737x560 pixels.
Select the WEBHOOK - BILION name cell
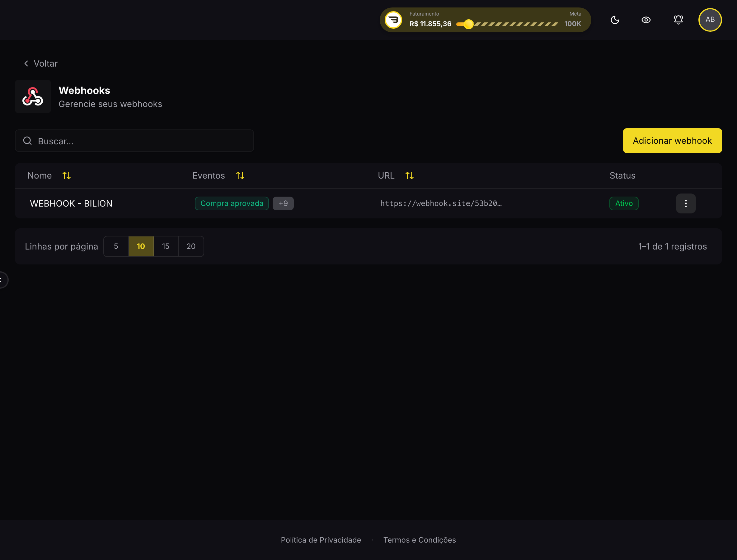[x=71, y=203]
